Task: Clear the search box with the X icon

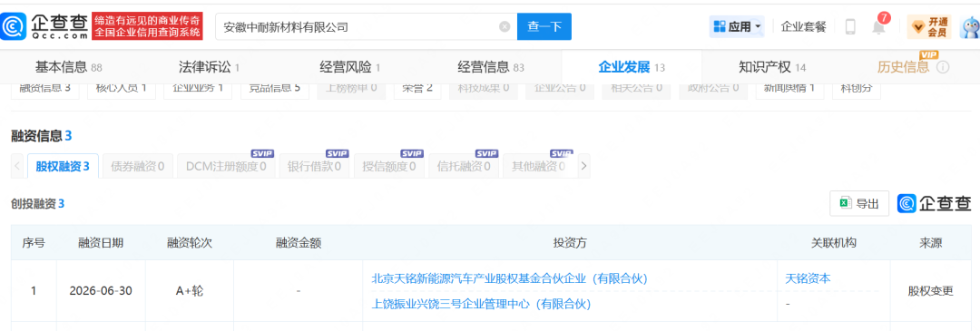Action: pyautogui.click(x=505, y=27)
